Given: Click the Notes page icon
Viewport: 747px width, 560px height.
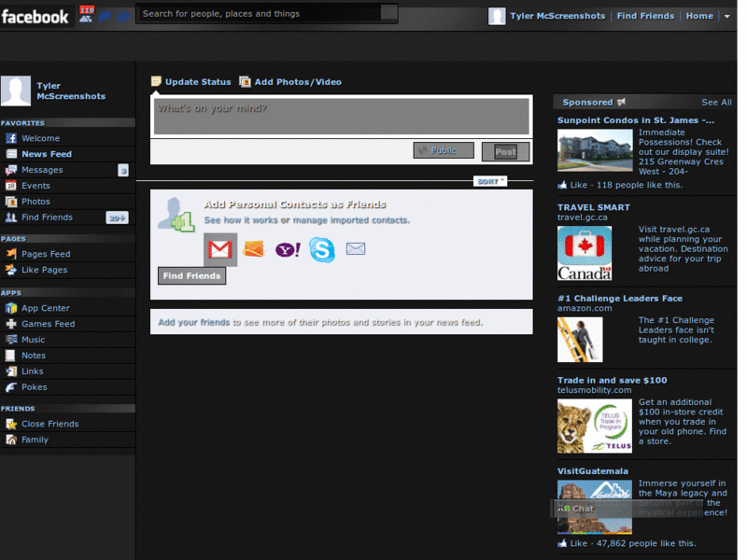Looking at the screenshot, I should (x=10, y=356).
